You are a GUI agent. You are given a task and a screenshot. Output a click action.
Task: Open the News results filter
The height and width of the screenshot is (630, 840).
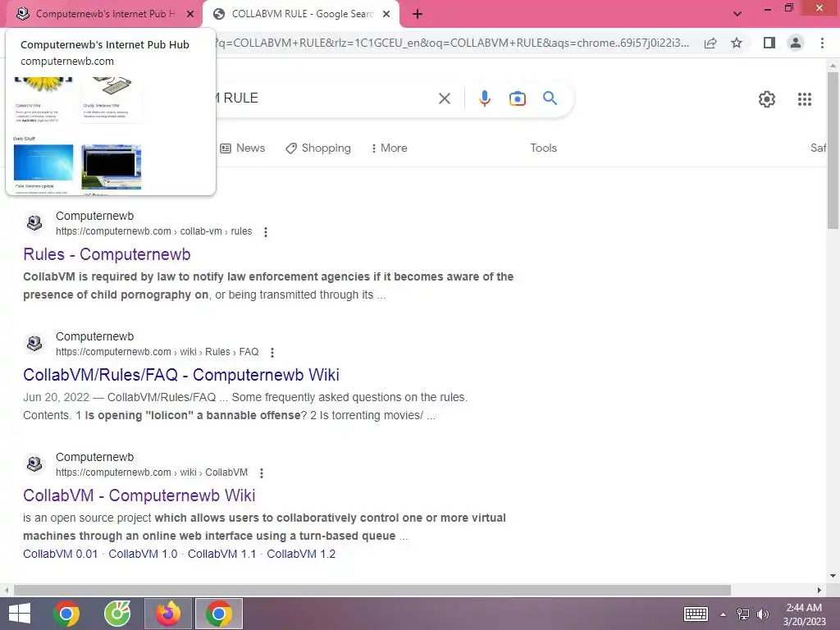click(x=243, y=148)
